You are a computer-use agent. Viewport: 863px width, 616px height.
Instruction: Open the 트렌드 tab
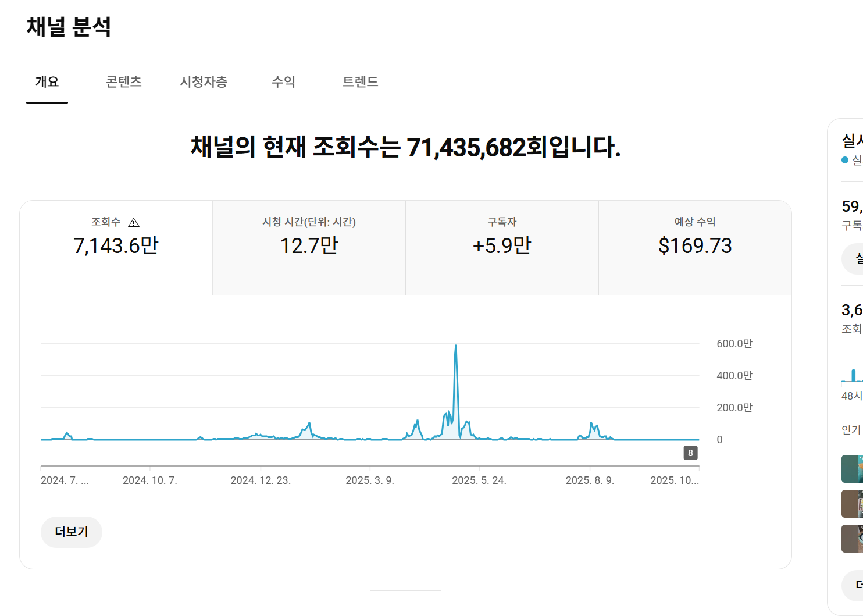(x=361, y=82)
